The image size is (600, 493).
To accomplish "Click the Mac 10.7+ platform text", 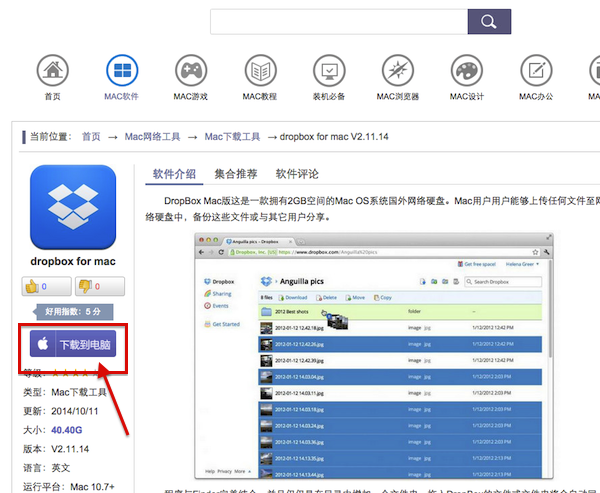I will [x=92, y=487].
